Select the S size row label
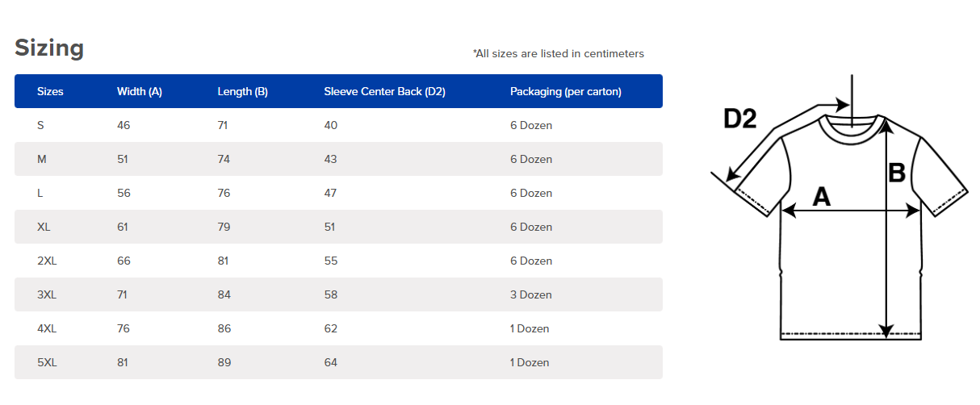This screenshot has height=405, width=980. 41,125
